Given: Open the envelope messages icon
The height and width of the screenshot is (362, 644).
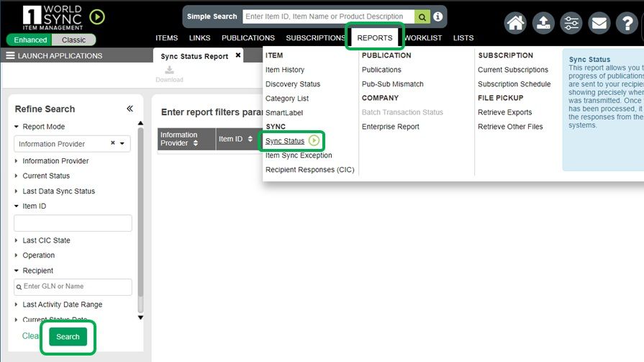Looking at the screenshot, I should pos(599,23).
